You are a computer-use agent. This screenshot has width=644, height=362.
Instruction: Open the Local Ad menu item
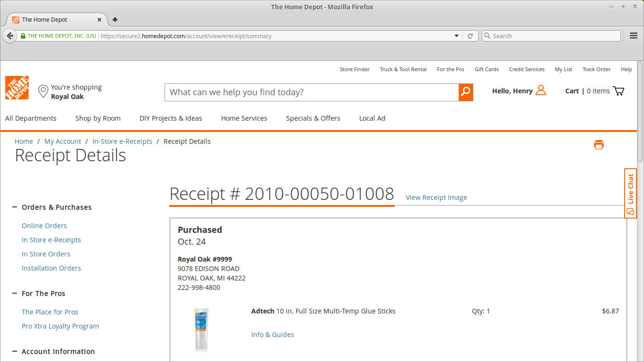(x=372, y=118)
